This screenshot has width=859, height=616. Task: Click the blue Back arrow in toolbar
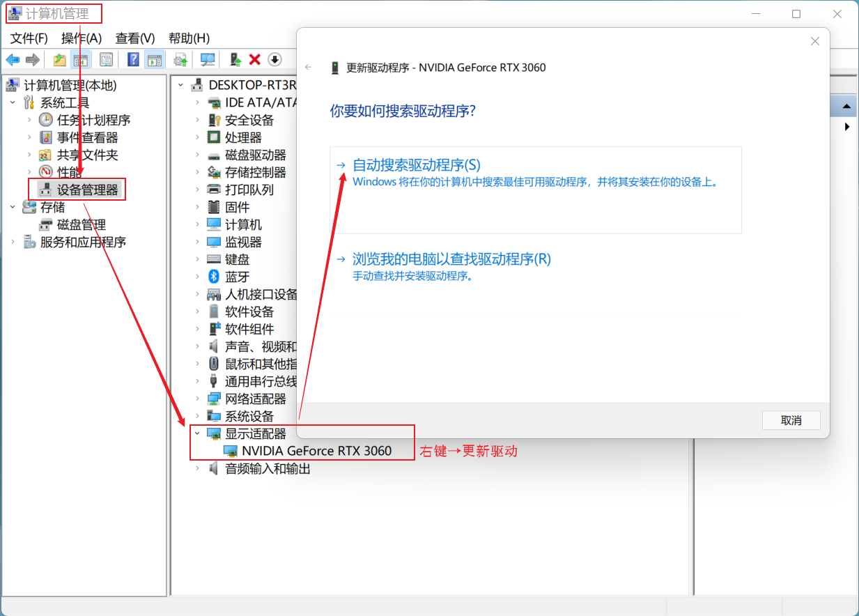tap(13, 60)
